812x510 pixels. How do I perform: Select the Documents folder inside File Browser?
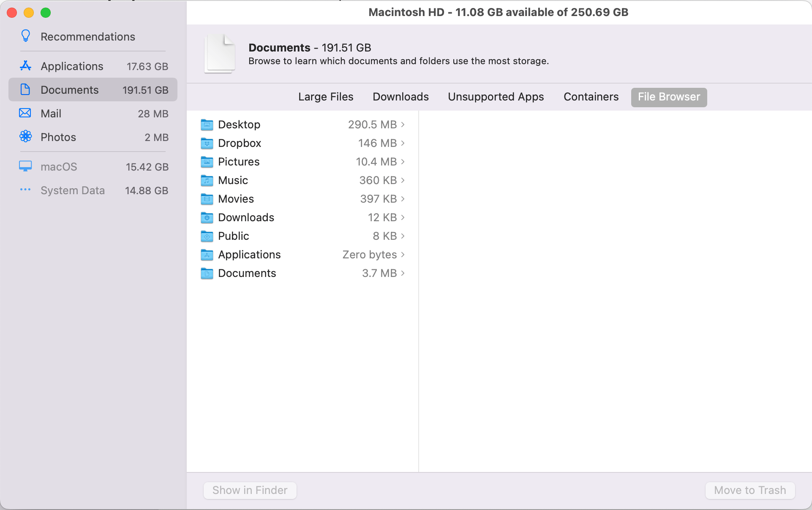coord(247,273)
